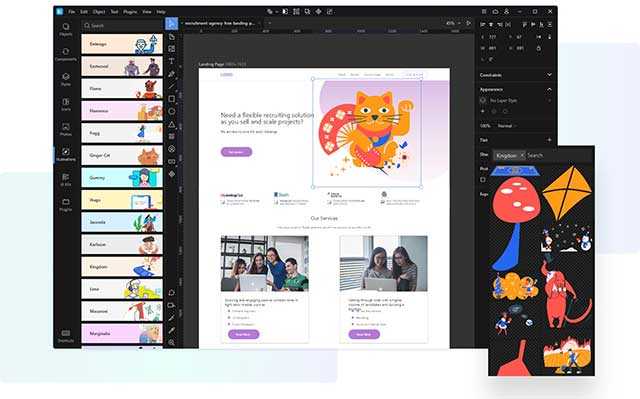Select the Rectangle tool
Viewport: 640px width, 399px height.
point(171,99)
